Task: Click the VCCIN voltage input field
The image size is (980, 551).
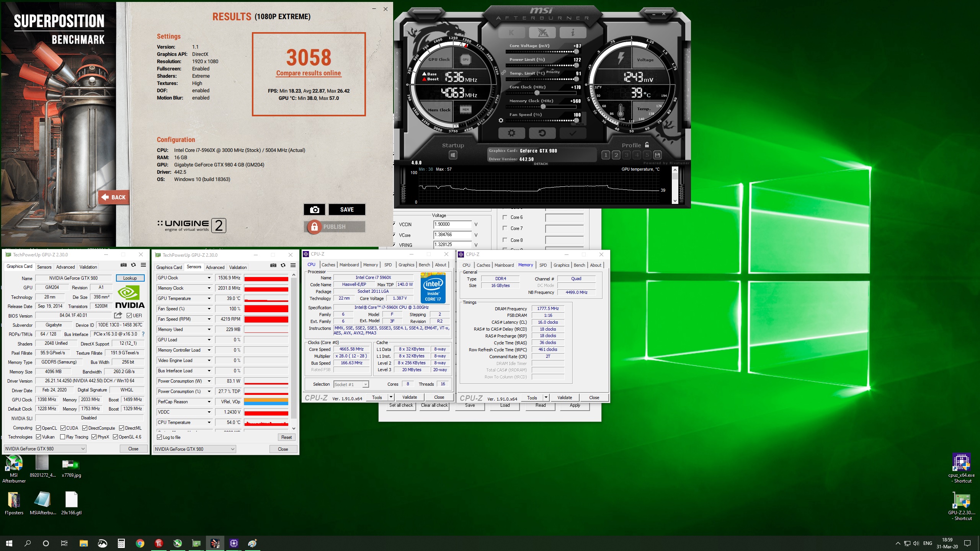Action: (x=452, y=225)
